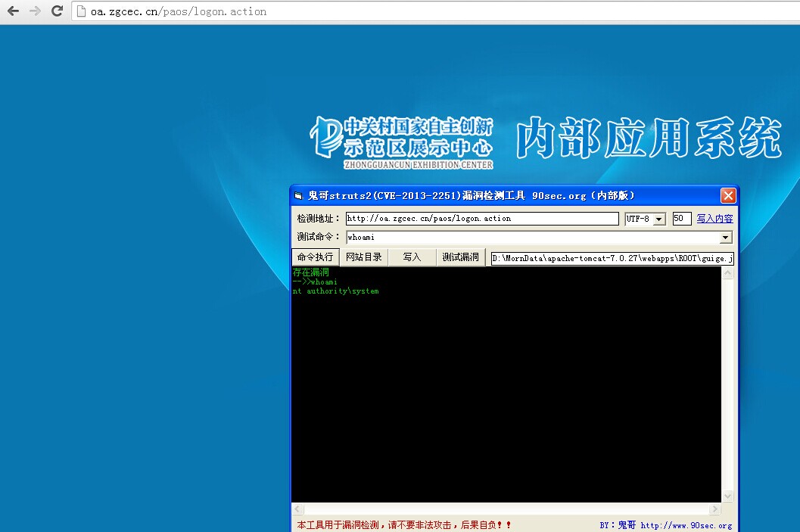800x532 pixels.
Task: Click the tool window title bar icon
Action: [298, 195]
